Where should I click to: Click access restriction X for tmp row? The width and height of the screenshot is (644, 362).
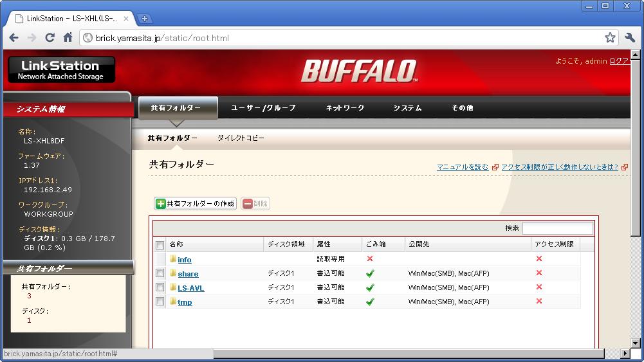pos(539,301)
